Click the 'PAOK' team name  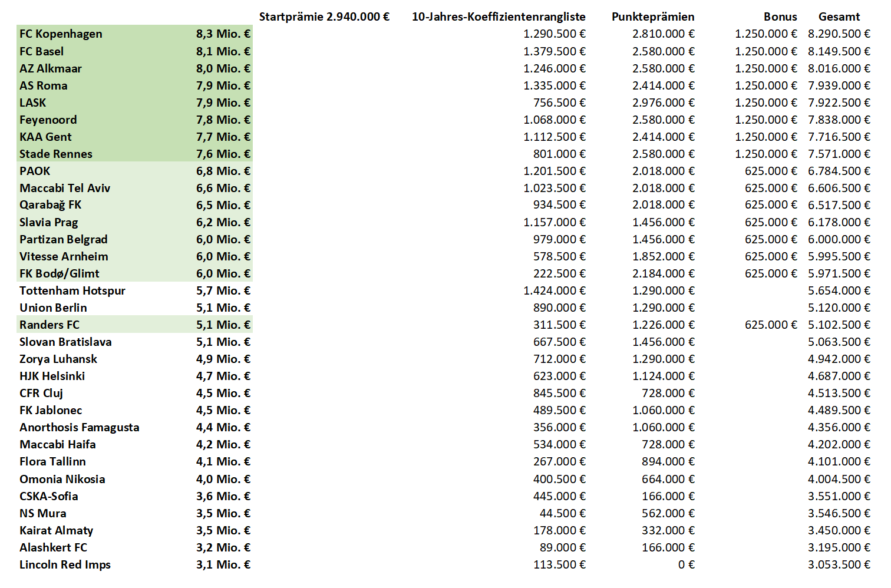[x=35, y=171]
